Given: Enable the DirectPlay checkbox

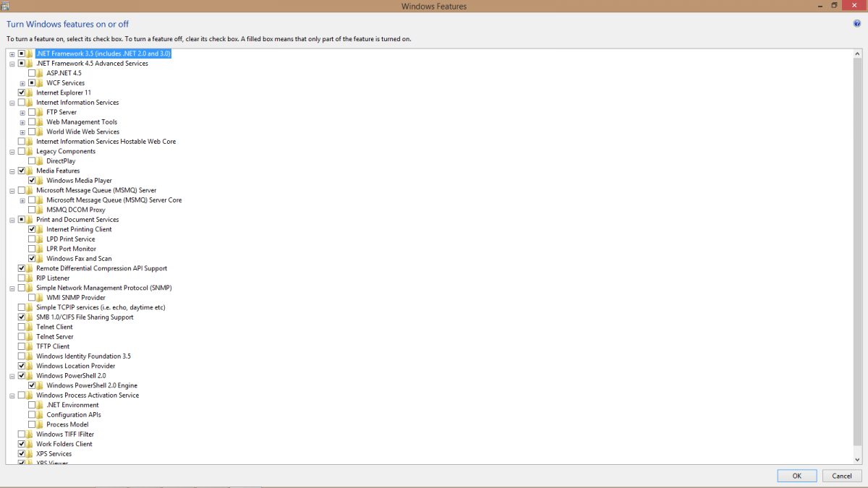Looking at the screenshot, I should tap(32, 161).
